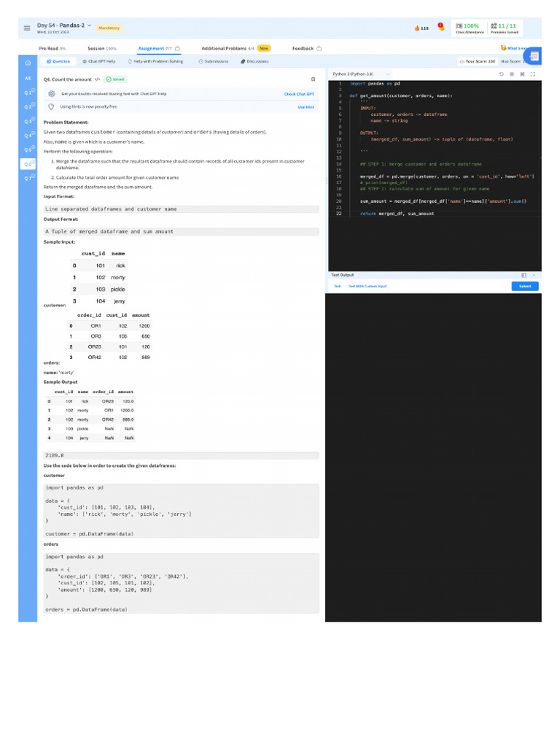
Task: Click the Chat GPT help banner icon
Action: tap(52, 94)
